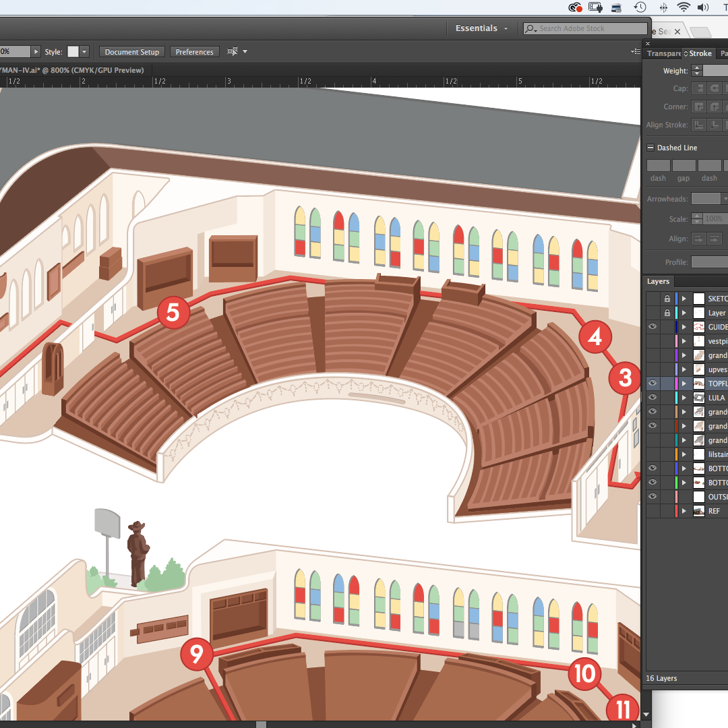Screen dimensions: 728x728
Task: Click the LULA layer thumbnail
Action: [699, 398]
